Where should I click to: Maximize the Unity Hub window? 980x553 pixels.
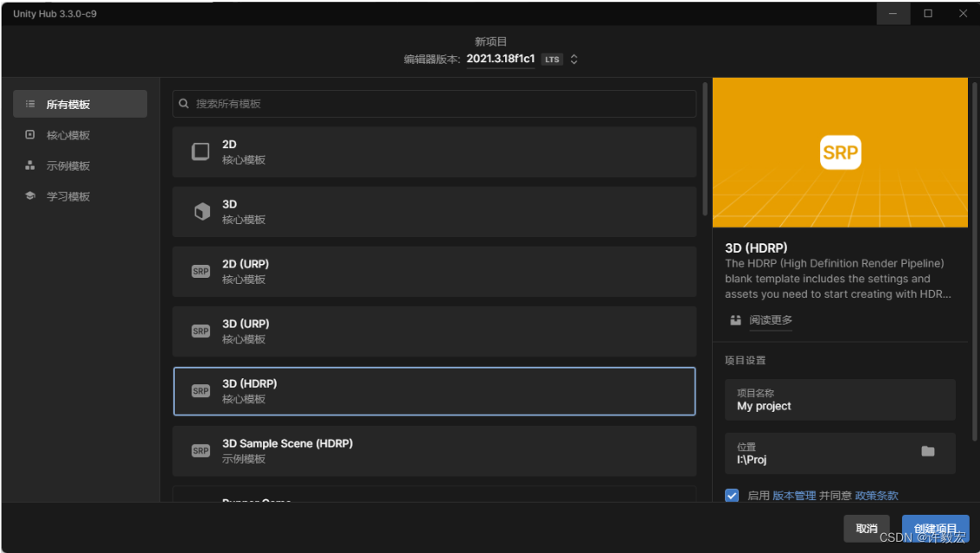tap(928, 13)
